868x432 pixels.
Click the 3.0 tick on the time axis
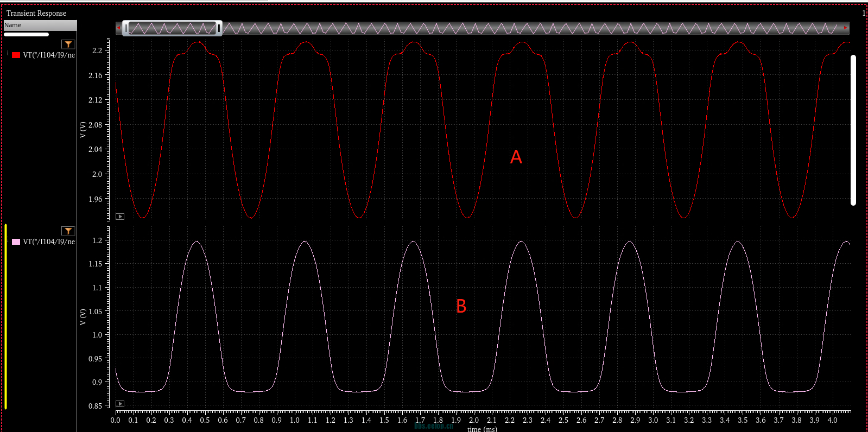click(653, 420)
